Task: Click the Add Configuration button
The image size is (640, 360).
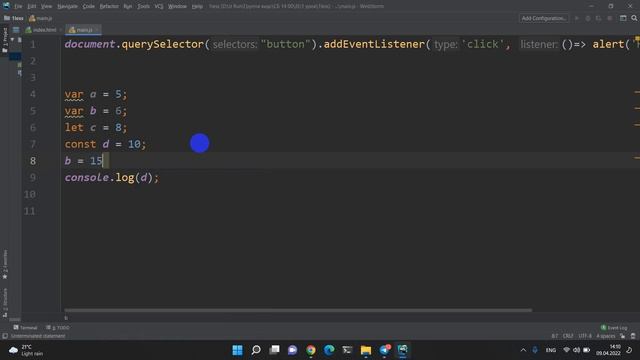Action: pyautogui.click(x=543, y=18)
